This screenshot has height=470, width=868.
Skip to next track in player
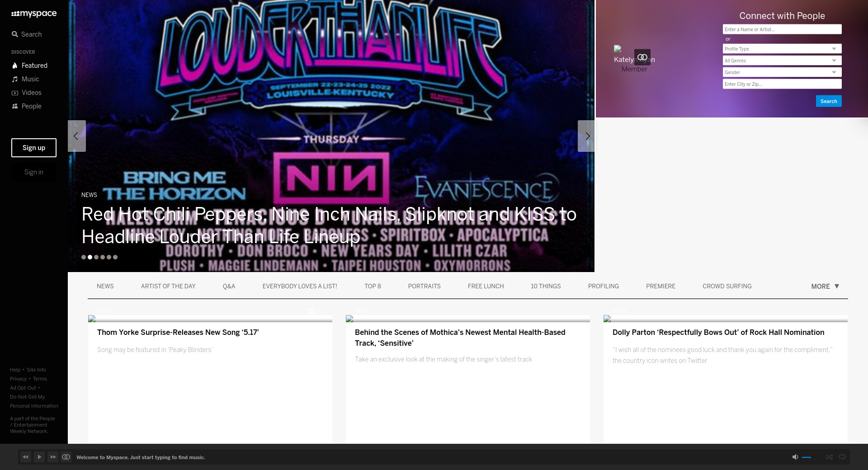pyautogui.click(x=53, y=457)
